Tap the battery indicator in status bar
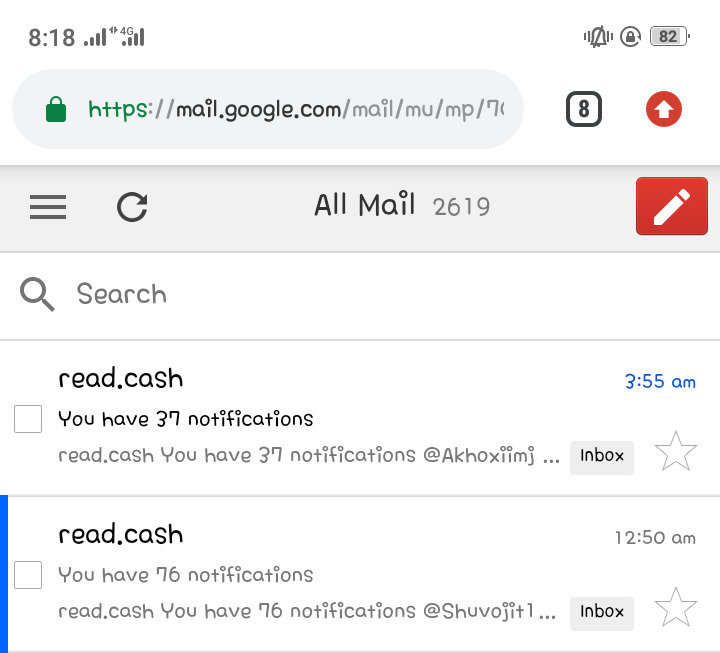 (x=670, y=36)
